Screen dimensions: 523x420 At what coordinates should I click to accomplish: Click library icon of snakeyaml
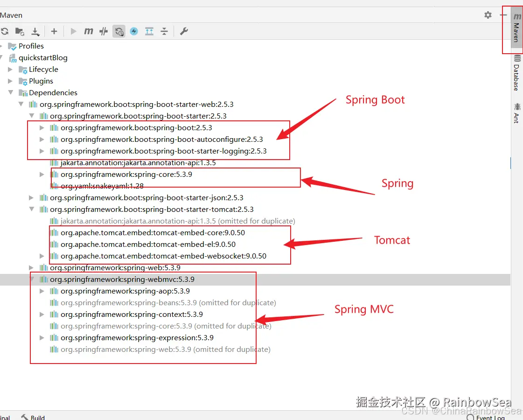pyautogui.click(x=54, y=186)
